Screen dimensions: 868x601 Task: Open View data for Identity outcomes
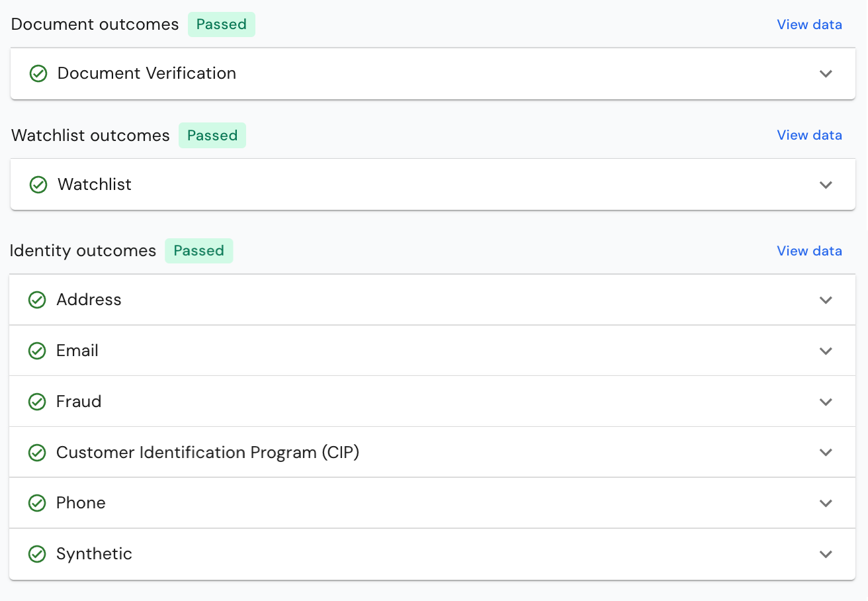tap(809, 251)
